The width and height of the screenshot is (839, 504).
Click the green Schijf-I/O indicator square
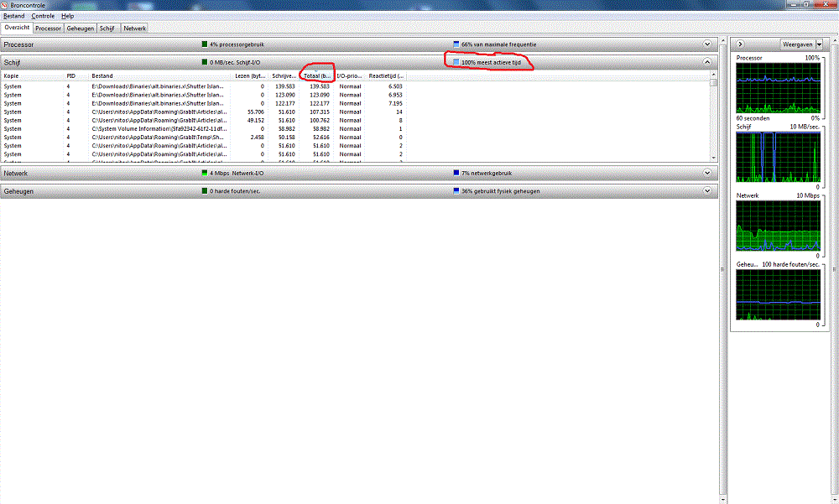click(205, 62)
